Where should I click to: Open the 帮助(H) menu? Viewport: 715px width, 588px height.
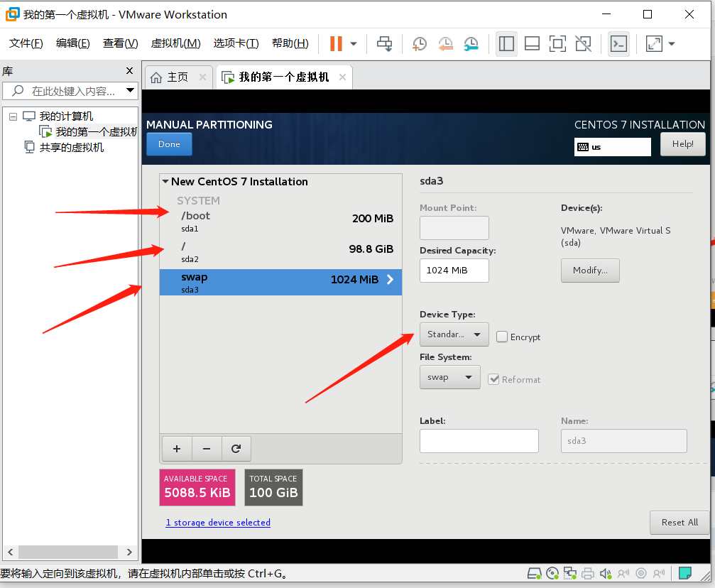point(290,43)
